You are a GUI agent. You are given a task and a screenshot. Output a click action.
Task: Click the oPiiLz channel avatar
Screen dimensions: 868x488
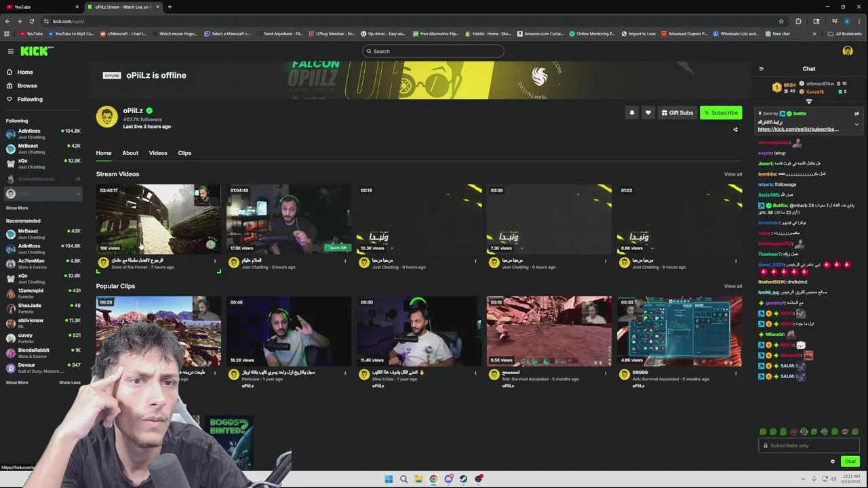(x=106, y=117)
